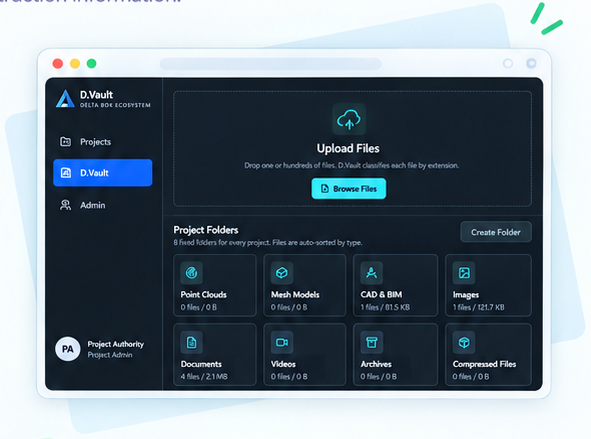Click the second round icon in window title bar

[531, 63]
